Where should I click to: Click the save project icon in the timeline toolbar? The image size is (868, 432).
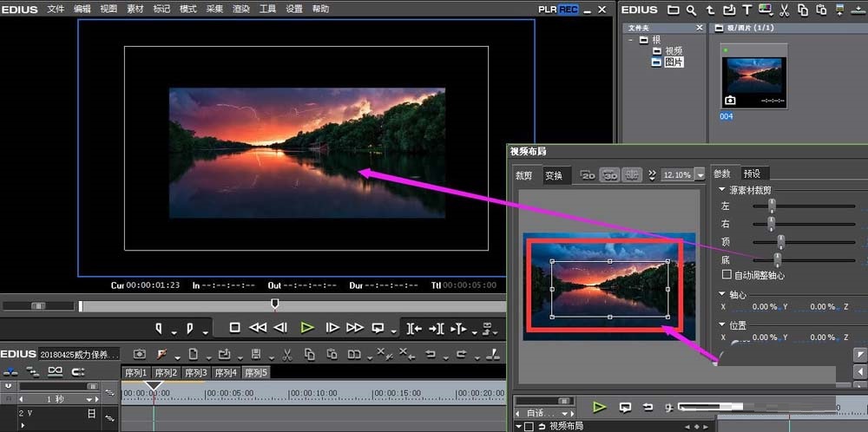(254, 354)
